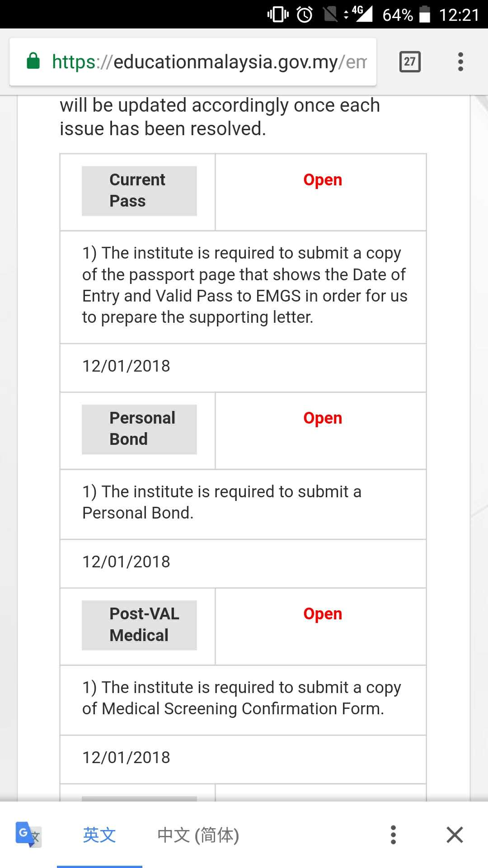This screenshot has width=488, height=868.
Task: Tap the vibrate mode status icon
Action: (x=278, y=14)
